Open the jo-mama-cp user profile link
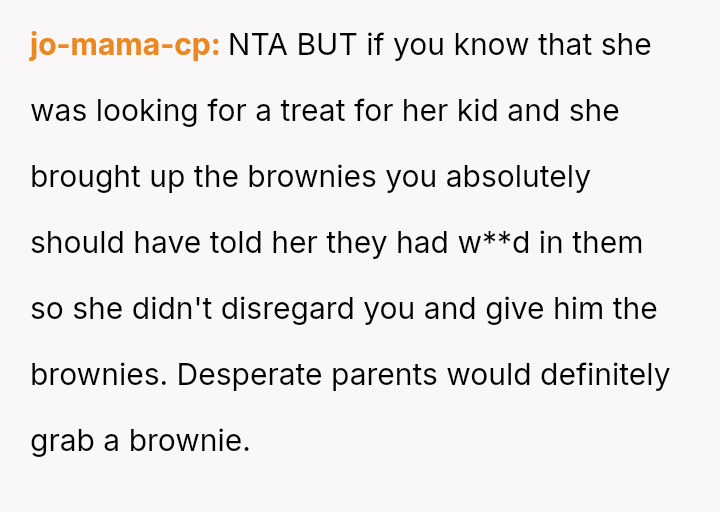Viewport: 720px width, 512px height. tap(125, 45)
